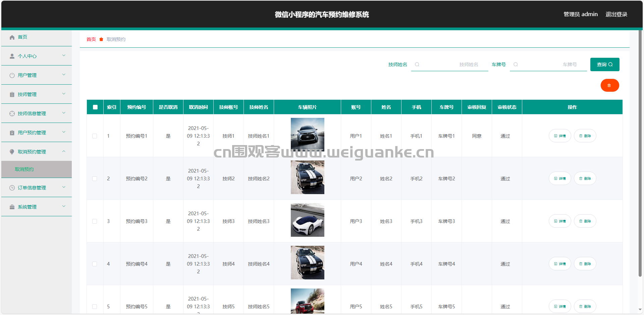Open the 个人中心 sidebar menu
Viewport: 644px width, 315px height.
[37, 56]
